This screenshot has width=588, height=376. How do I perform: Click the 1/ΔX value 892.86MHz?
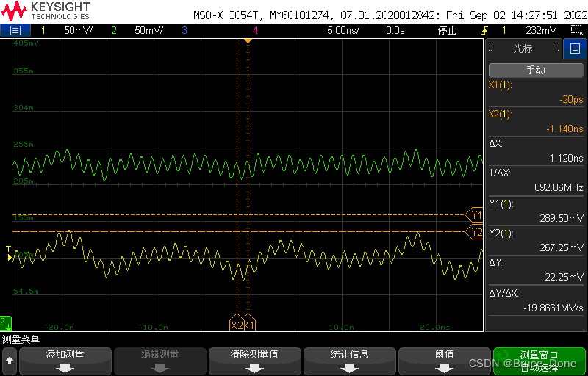[x=559, y=187]
